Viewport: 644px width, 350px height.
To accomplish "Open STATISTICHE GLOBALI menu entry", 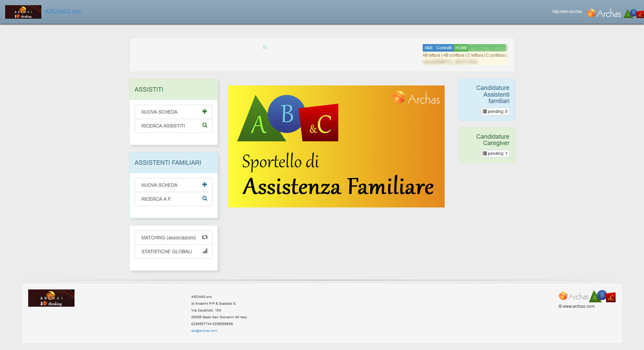I will (x=167, y=251).
